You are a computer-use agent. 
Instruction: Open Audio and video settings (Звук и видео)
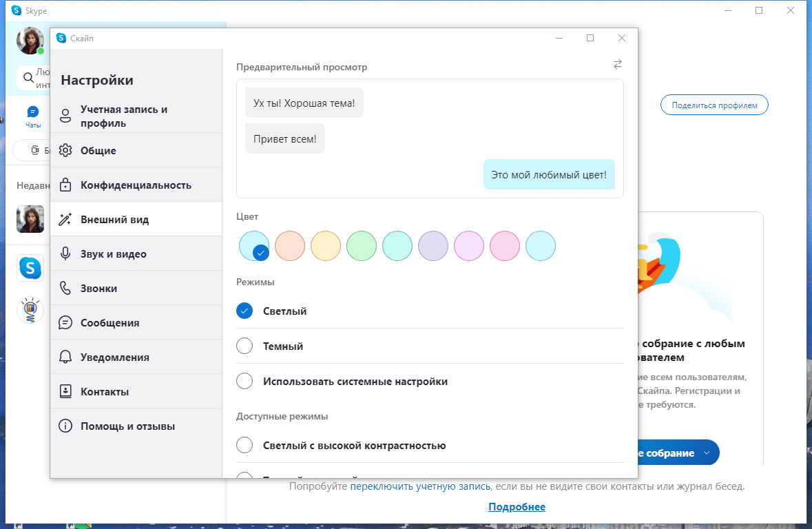(136, 254)
